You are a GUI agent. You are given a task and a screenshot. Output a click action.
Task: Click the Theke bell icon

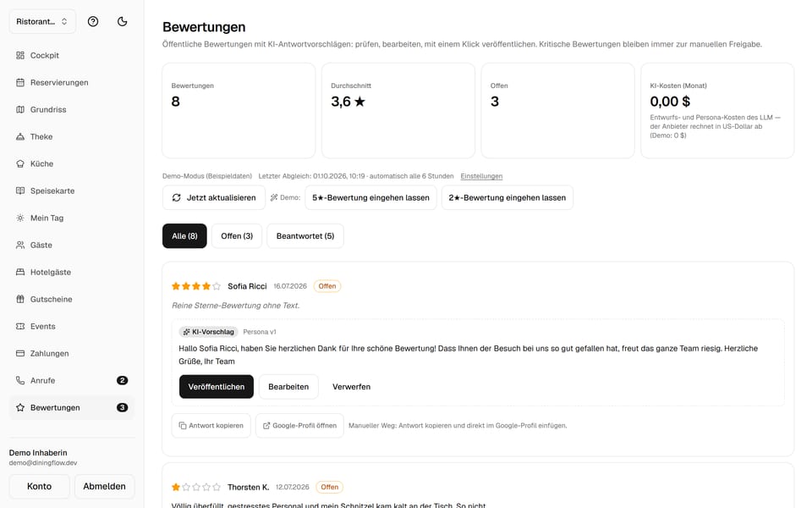(20, 137)
